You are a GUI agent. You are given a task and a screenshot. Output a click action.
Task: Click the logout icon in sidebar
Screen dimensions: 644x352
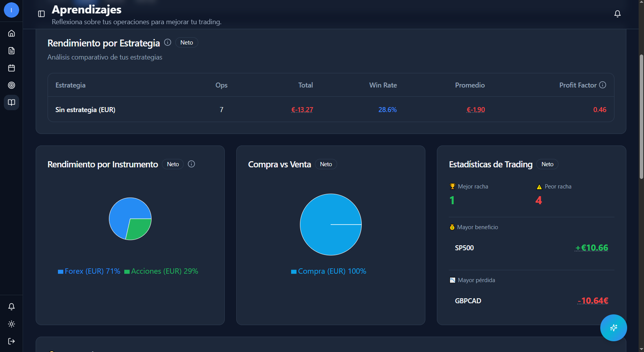point(12,341)
